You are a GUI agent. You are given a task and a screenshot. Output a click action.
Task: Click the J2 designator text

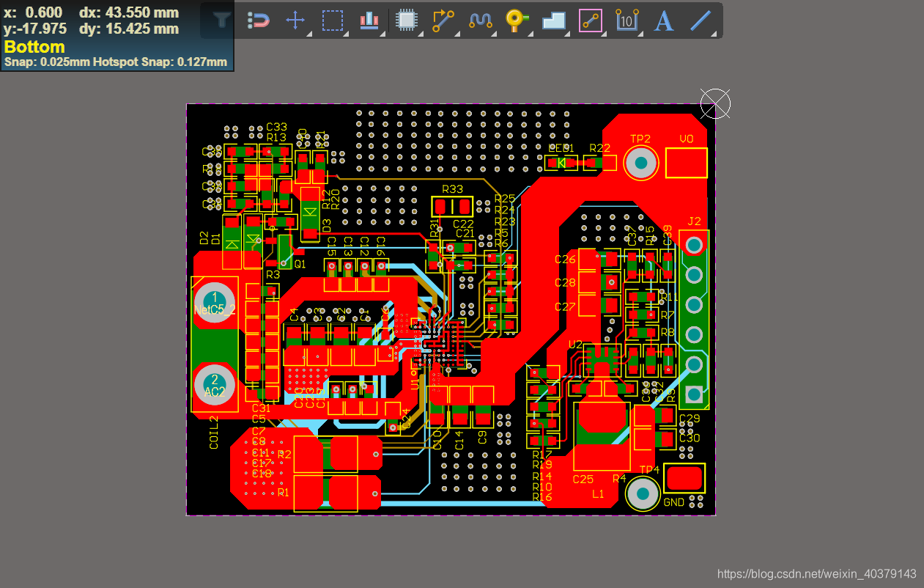tap(694, 221)
